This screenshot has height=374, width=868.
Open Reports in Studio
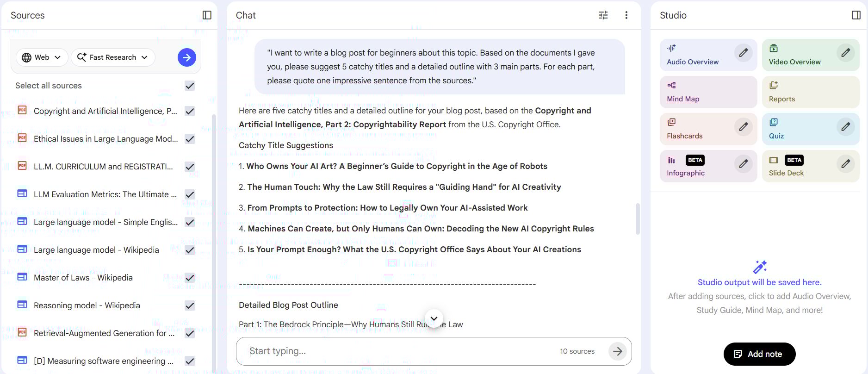tap(811, 92)
